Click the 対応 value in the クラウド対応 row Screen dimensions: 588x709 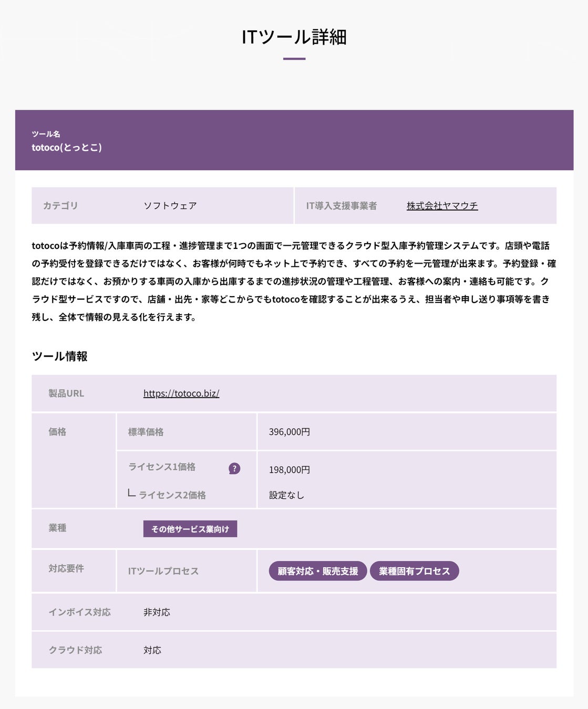pos(152,650)
